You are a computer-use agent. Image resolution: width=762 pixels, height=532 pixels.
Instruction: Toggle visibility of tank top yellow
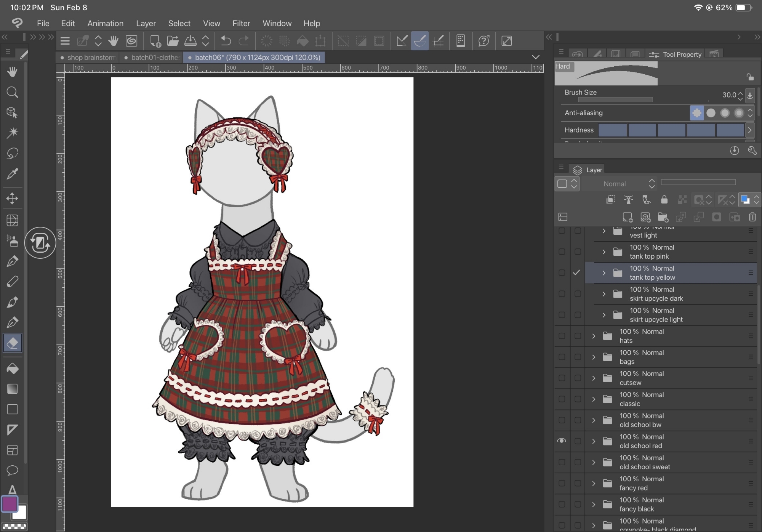(562, 273)
